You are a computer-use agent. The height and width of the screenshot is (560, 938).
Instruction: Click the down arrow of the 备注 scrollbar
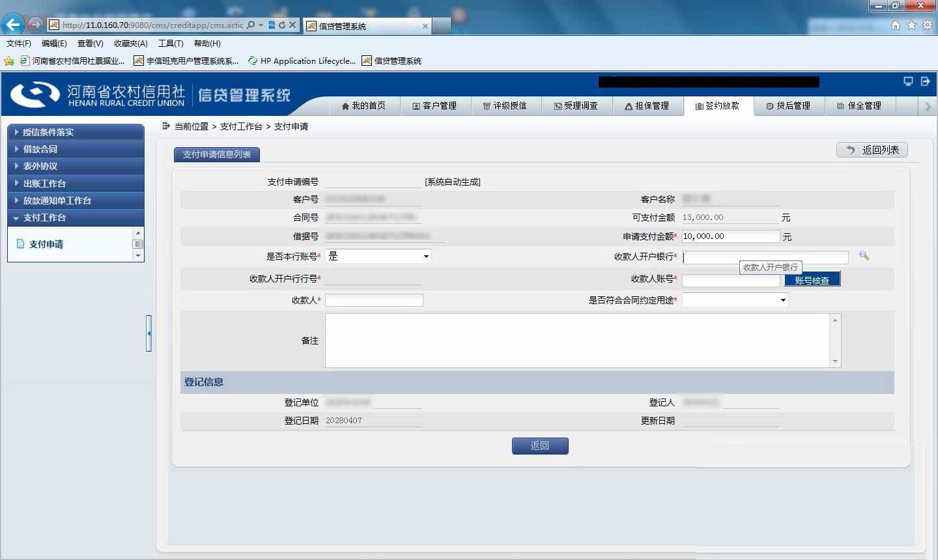pyautogui.click(x=835, y=361)
